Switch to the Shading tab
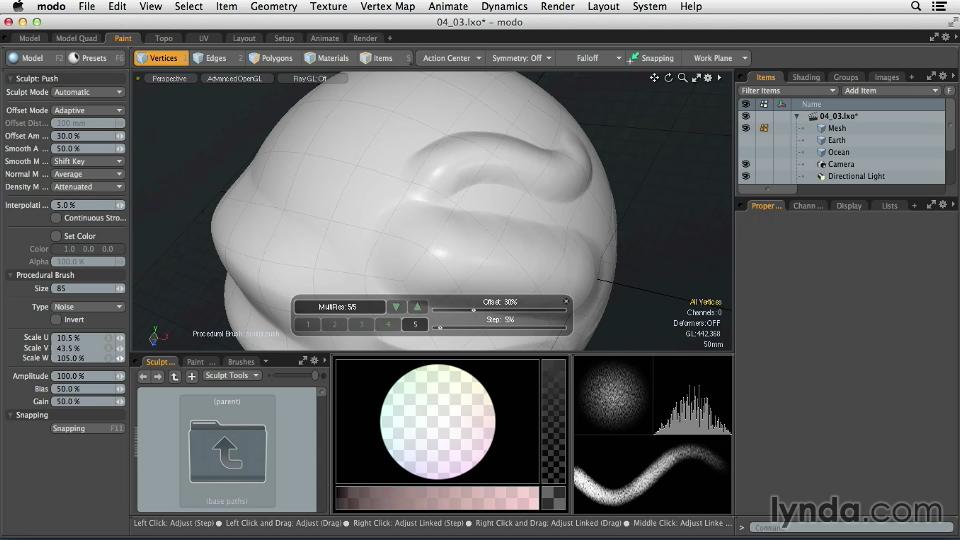Image resolution: width=960 pixels, height=540 pixels. pyautogui.click(x=805, y=77)
